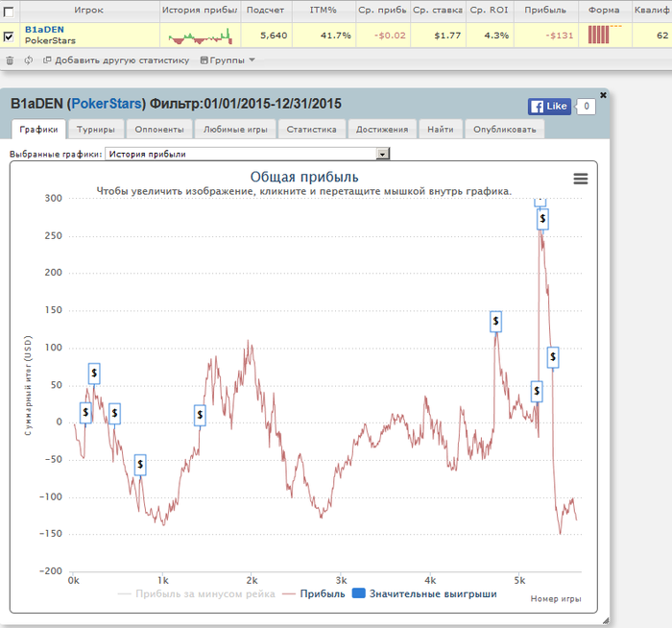The image size is (672, 628).
Task: Click the Facebook Like button
Action: [x=549, y=107]
